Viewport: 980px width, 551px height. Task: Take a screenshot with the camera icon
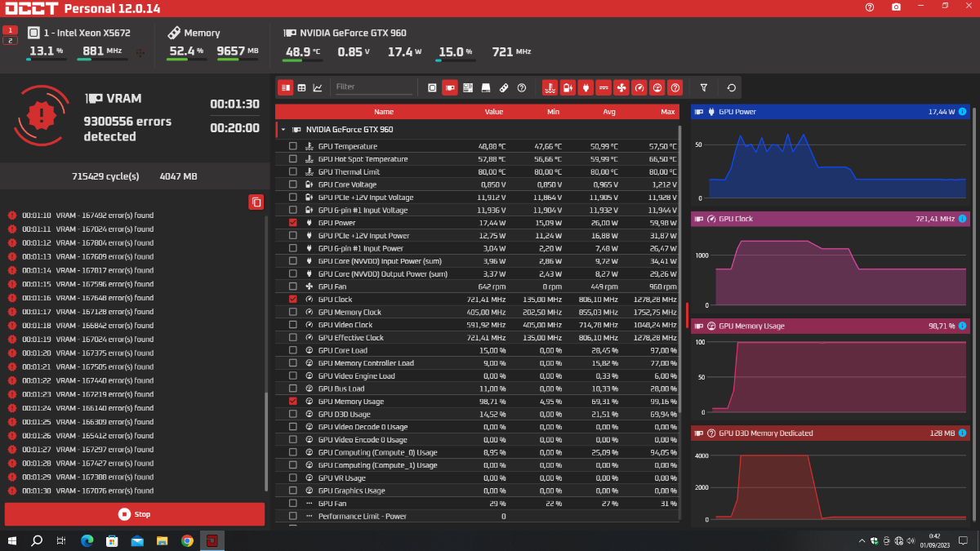[x=896, y=7]
